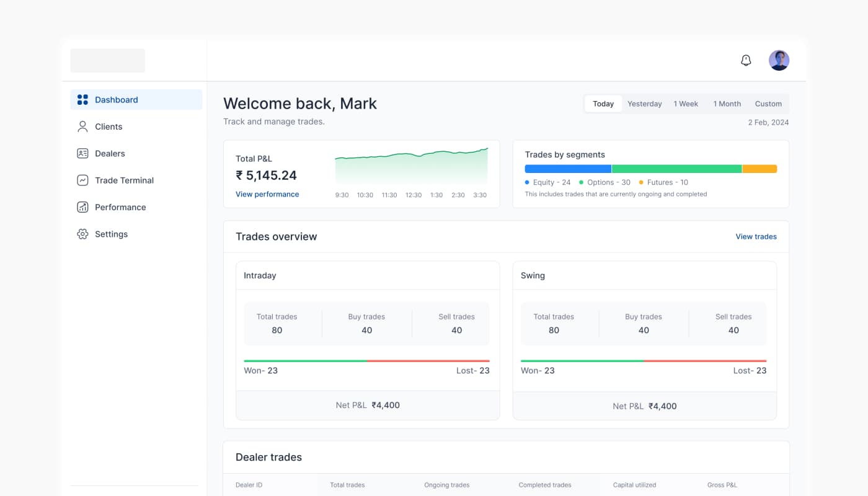
Task: Go to Clients in the sidebar
Action: [136, 126]
